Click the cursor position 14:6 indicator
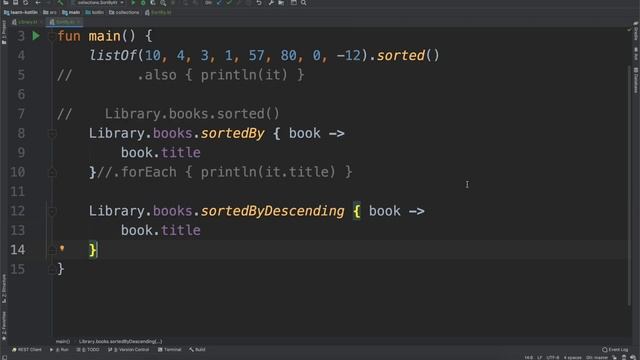 (529, 358)
